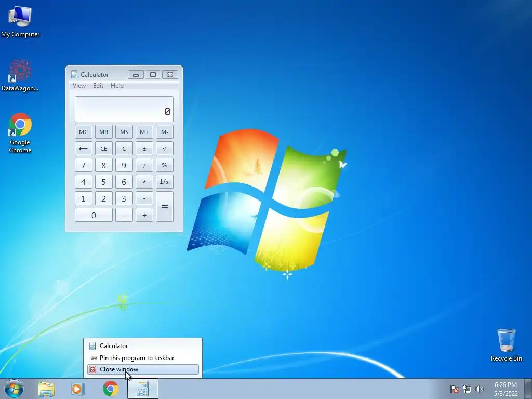Click the 5 key
The width and height of the screenshot is (532, 399).
click(104, 182)
